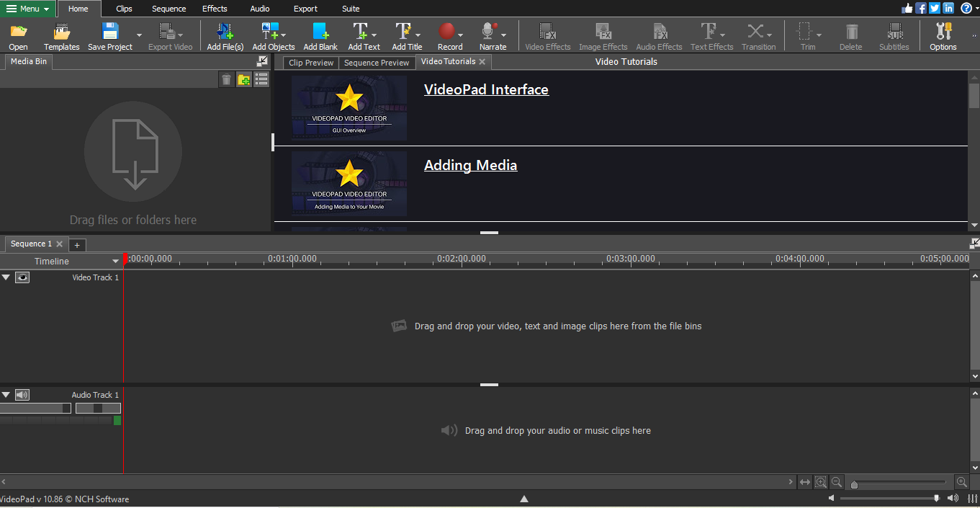Click the red Record icon

pyautogui.click(x=448, y=31)
